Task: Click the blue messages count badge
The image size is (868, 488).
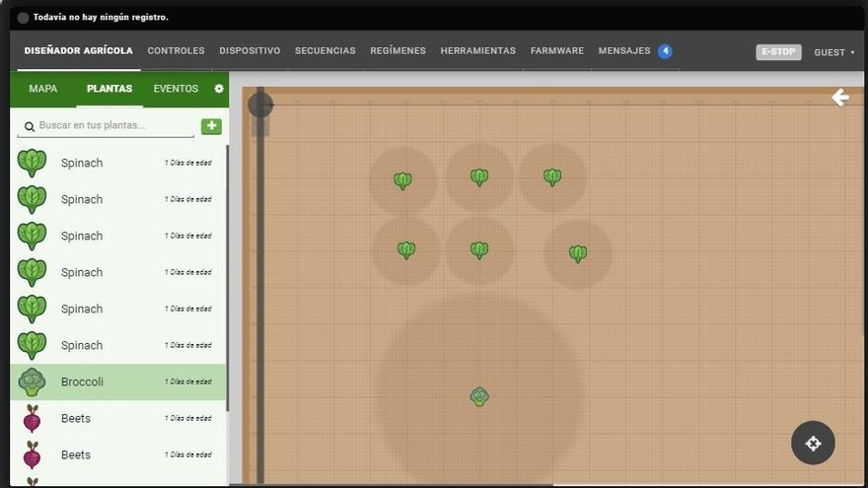Action: coord(665,51)
